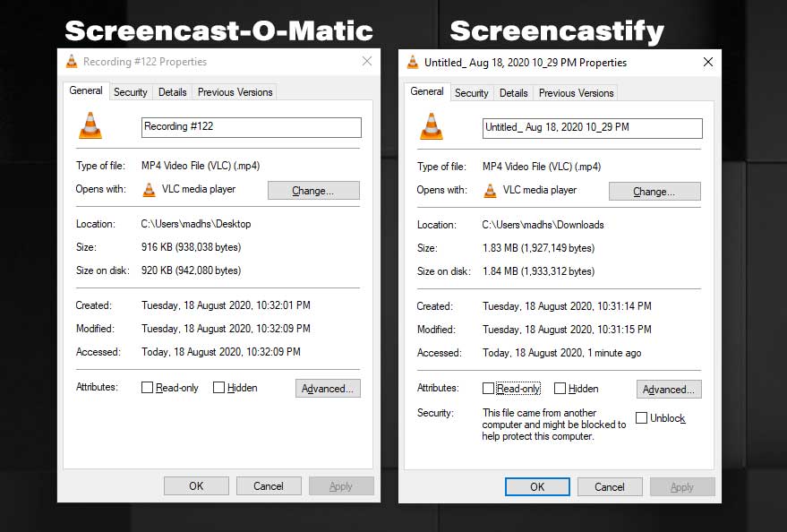The image size is (787, 532).
Task: Click Cancel in Untitled_ Properties window
Action: click(610, 487)
